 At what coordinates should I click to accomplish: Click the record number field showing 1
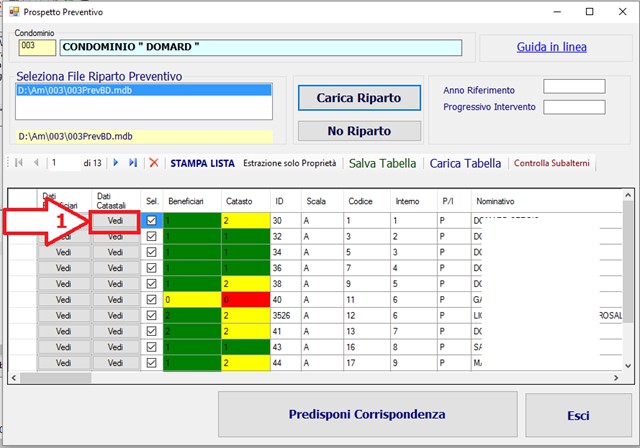click(x=64, y=163)
